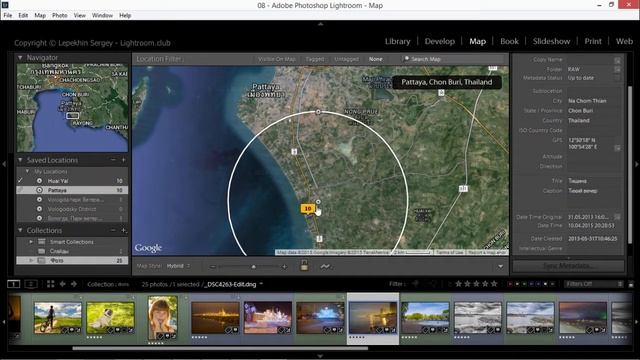Image resolution: width=640 pixels, height=360 pixels.
Task: Open the File menu
Action: (8, 16)
